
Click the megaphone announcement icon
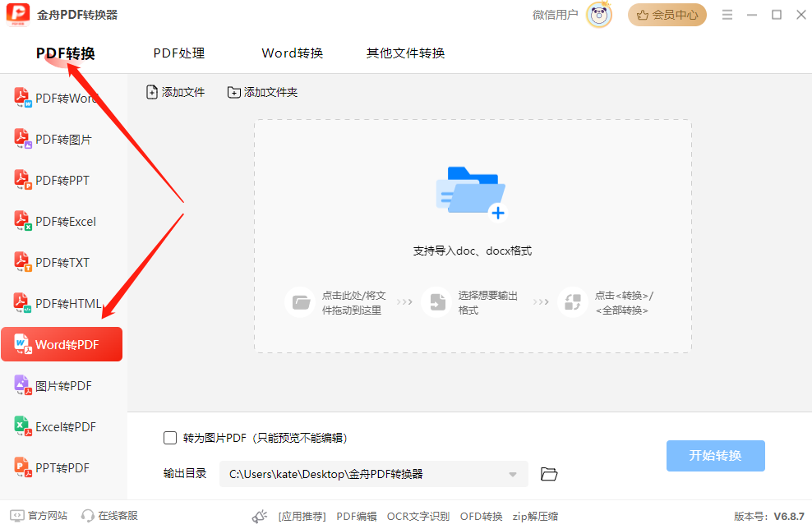pyautogui.click(x=260, y=516)
